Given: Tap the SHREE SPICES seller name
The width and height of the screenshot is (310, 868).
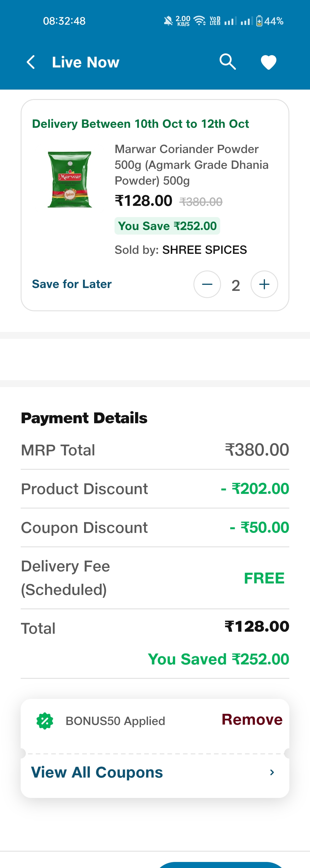Looking at the screenshot, I should click(x=205, y=250).
